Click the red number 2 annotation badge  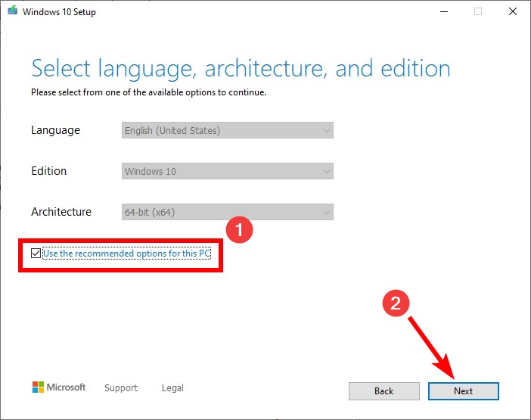tap(396, 303)
